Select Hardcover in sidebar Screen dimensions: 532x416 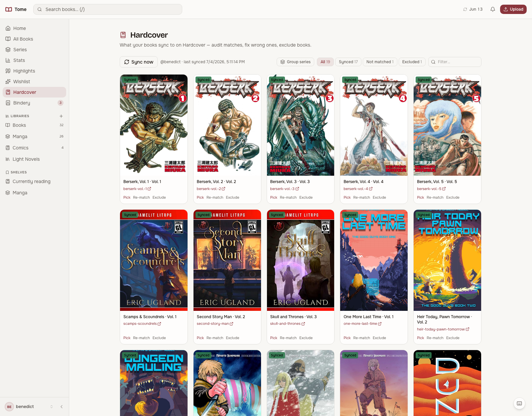pos(35,92)
